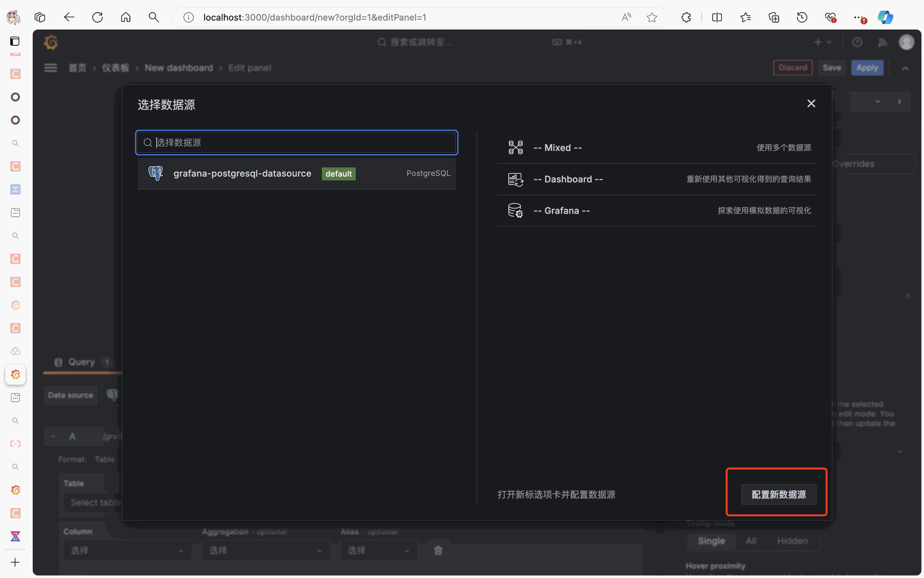Click the Grafana database icon
Image resolution: width=924 pixels, height=578 pixels.
(x=515, y=210)
